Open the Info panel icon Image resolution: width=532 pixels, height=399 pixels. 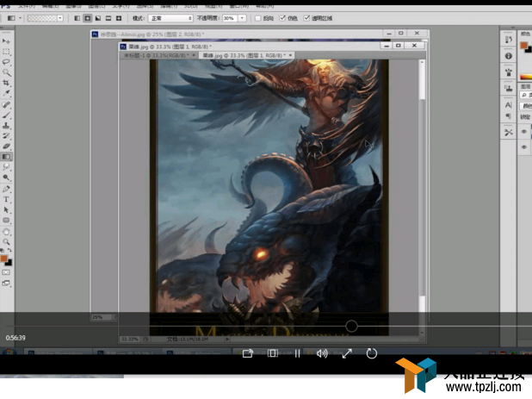[x=508, y=56]
